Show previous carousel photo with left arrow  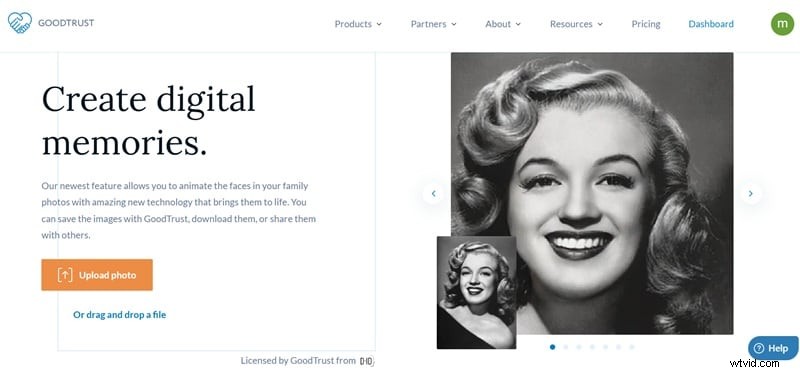(433, 193)
